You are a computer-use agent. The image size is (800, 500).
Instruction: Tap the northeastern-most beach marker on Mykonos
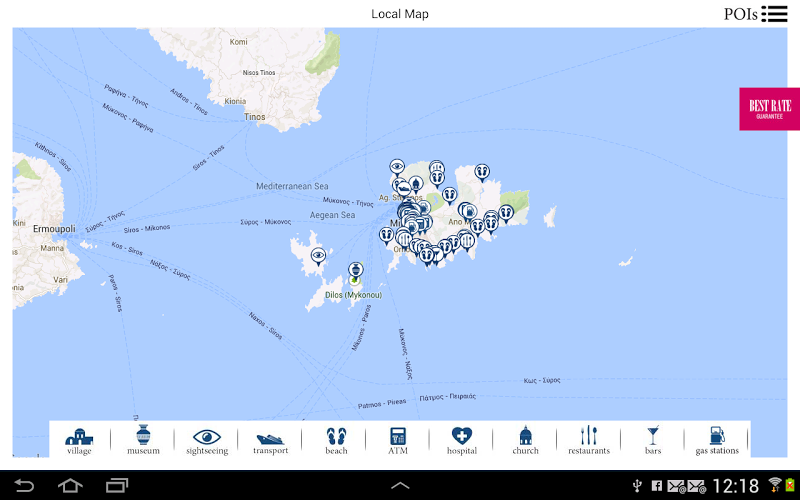[x=482, y=172]
